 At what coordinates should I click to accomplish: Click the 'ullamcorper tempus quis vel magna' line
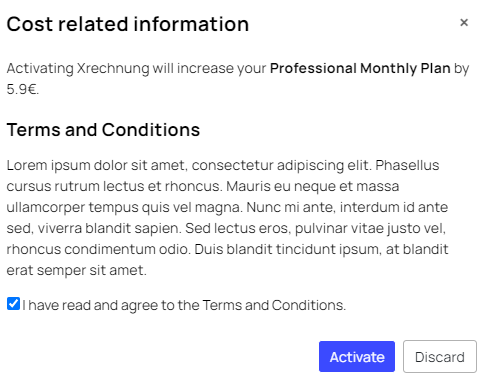(124, 207)
